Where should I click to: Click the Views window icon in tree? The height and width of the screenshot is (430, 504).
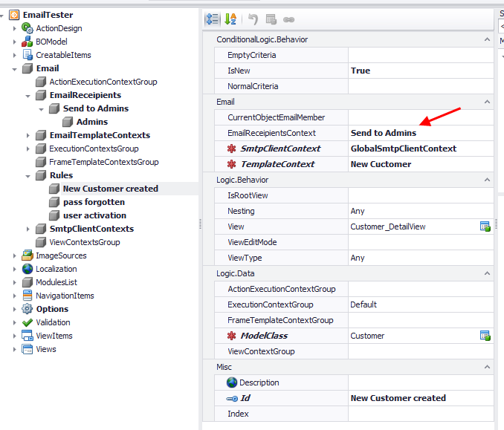28,349
